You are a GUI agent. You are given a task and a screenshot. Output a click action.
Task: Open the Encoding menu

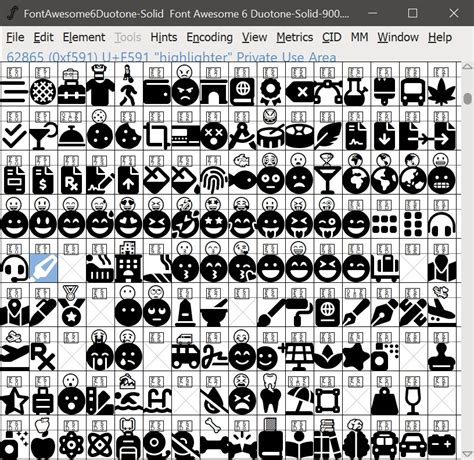(x=209, y=37)
